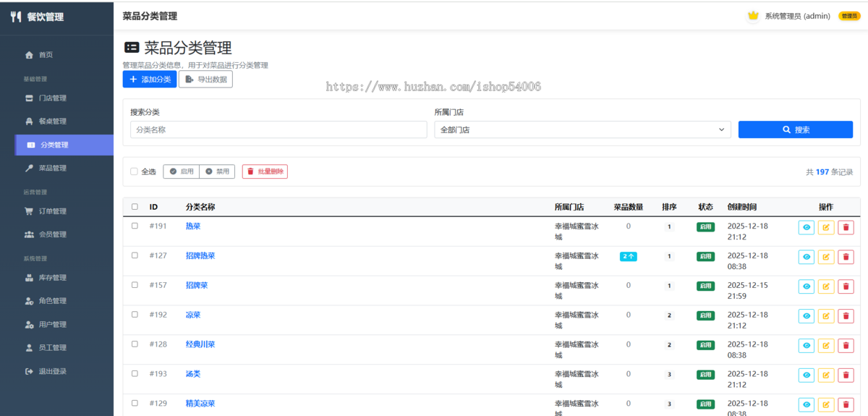Click the 批量删除 button

[x=265, y=171]
